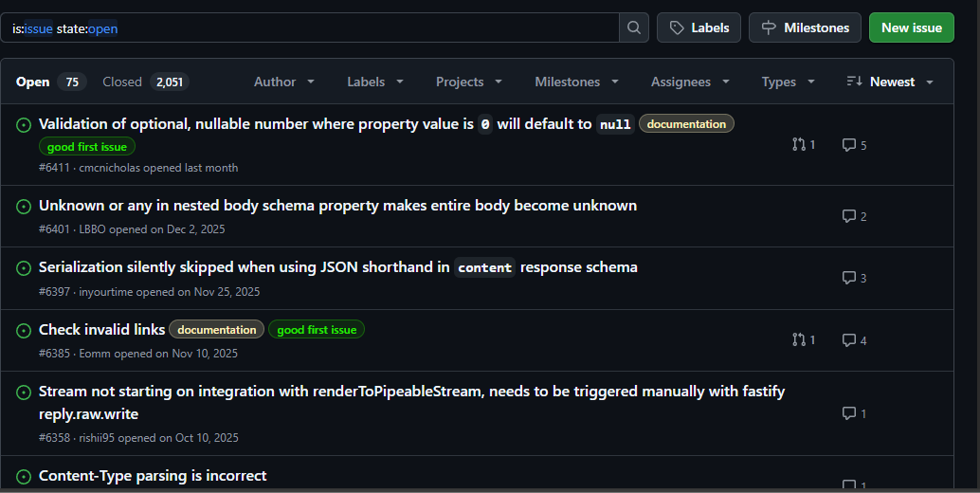
Task: Click the good first issue label on #6411
Action: click(x=87, y=147)
